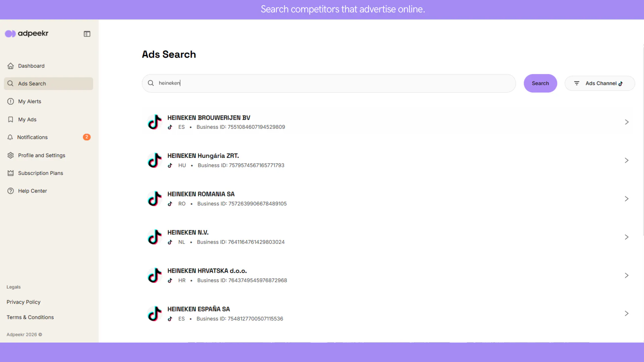Click Business ID 7641164761429803024
The height and width of the screenshot is (362, 644).
point(241,242)
